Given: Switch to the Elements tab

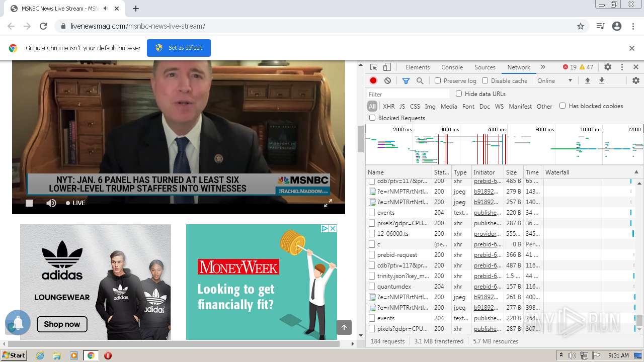Looking at the screenshot, I should [418, 67].
